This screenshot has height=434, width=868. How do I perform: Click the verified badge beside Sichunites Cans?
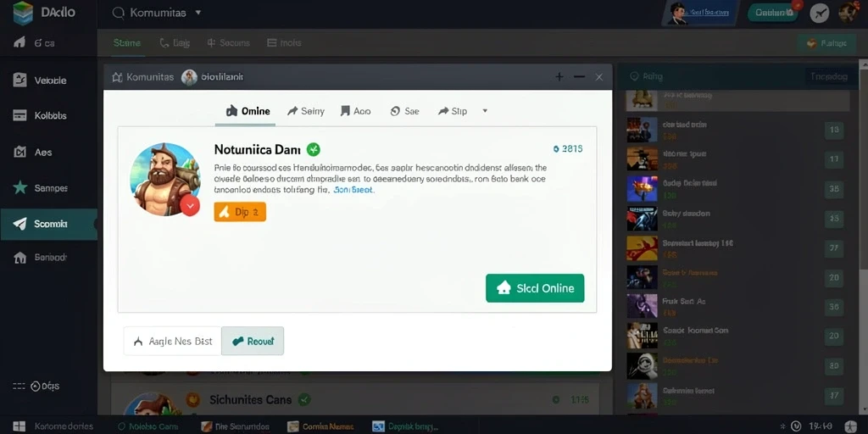click(x=304, y=398)
